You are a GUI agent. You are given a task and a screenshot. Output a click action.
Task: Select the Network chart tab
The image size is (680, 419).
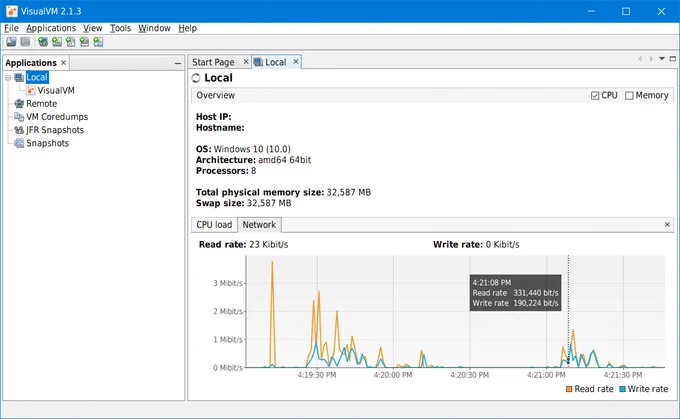tap(259, 225)
